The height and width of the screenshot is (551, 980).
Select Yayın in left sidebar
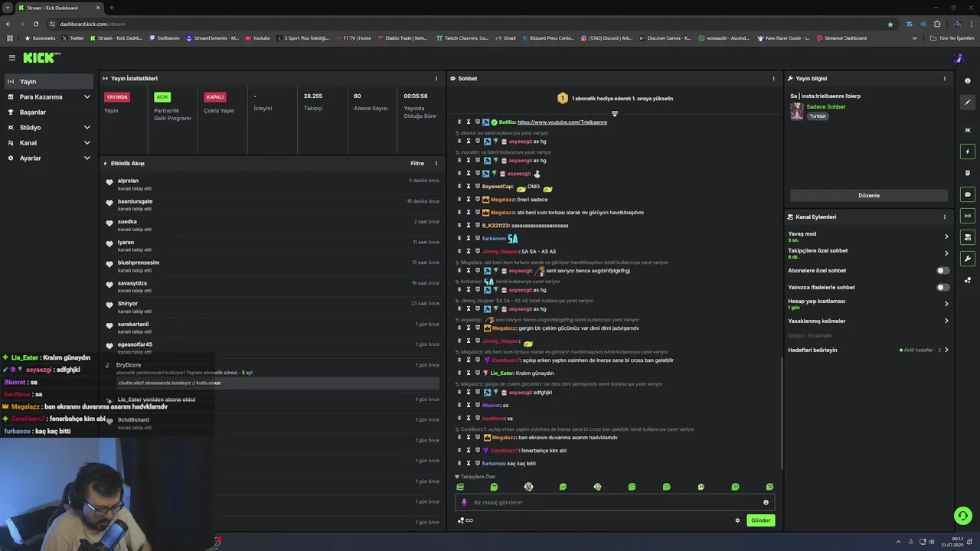[x=49, y=81]
